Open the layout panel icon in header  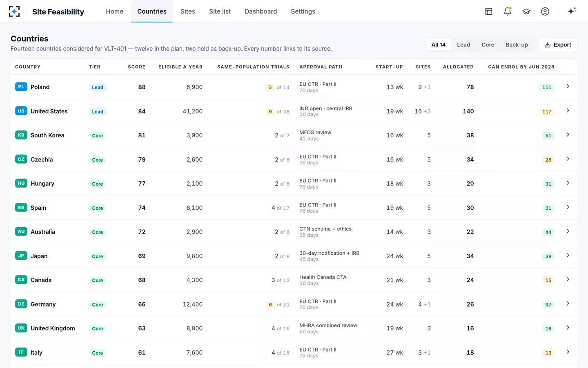click(x=489, y=11)
